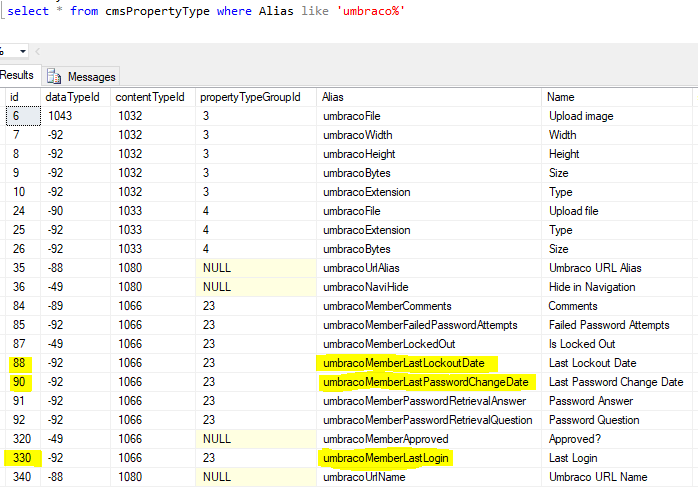Viewport: 698px width, 491px height.
Task: Click the umbracoMemberPasswordRetrievalAnswer cell
Action: point(429,401)
